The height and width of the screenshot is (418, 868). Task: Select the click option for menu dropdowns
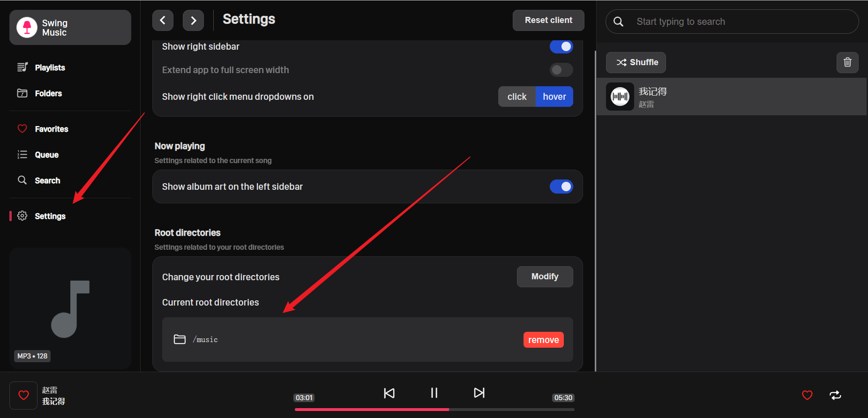pos(517,97)
